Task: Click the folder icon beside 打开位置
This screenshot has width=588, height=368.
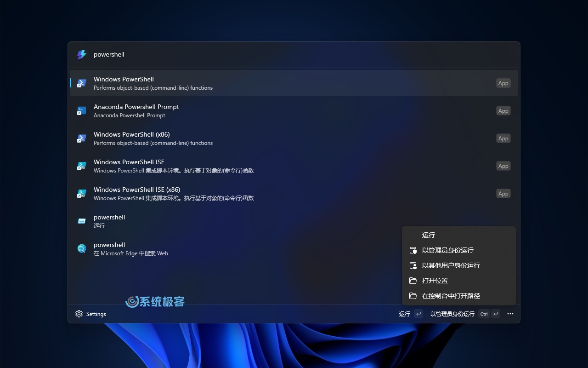Action: click(413, 281)
